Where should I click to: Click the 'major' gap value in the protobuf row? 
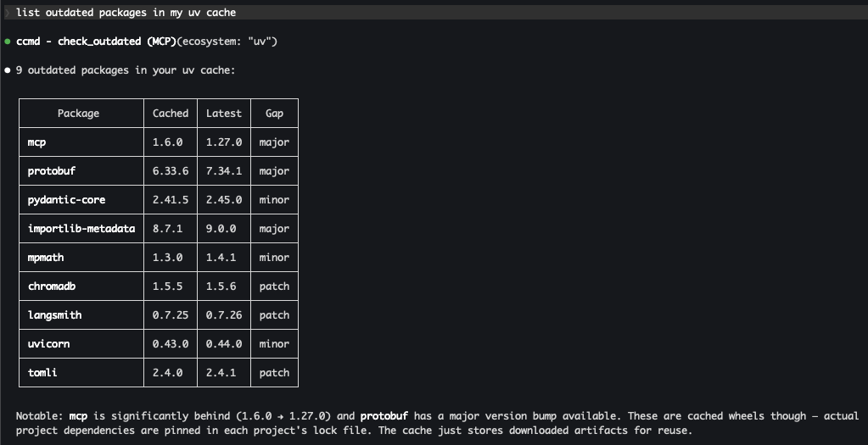(274, 171)
